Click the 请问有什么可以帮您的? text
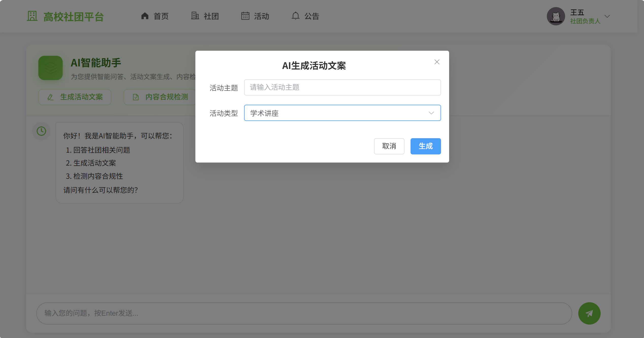644x338 pixels. pyautogui.click(x=100, y=190)
